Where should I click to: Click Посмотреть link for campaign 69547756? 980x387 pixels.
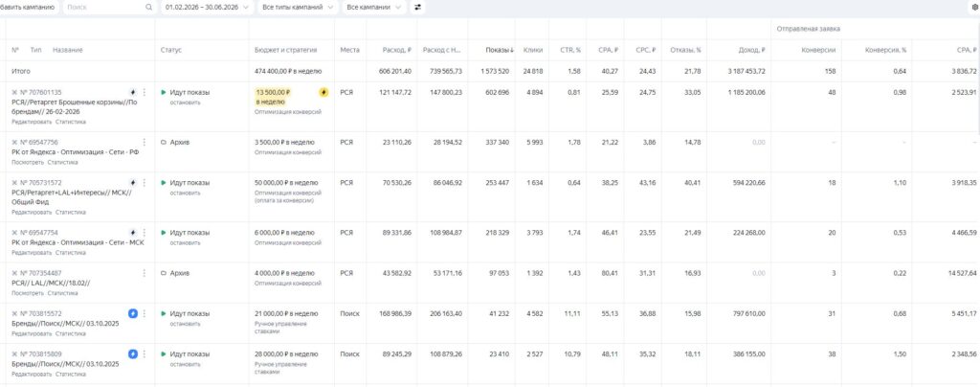click(28, 162)
